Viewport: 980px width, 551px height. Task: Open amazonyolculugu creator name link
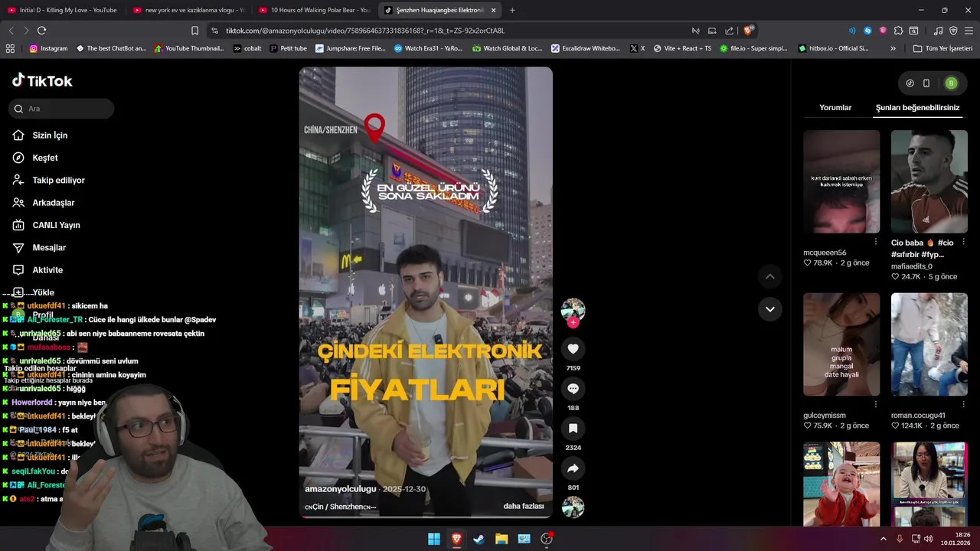click(341, 489)
